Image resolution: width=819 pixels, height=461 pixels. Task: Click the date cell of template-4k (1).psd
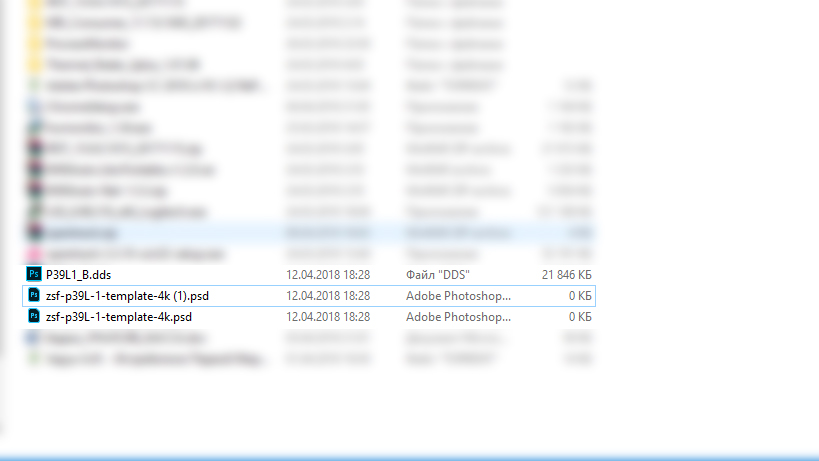328,296
